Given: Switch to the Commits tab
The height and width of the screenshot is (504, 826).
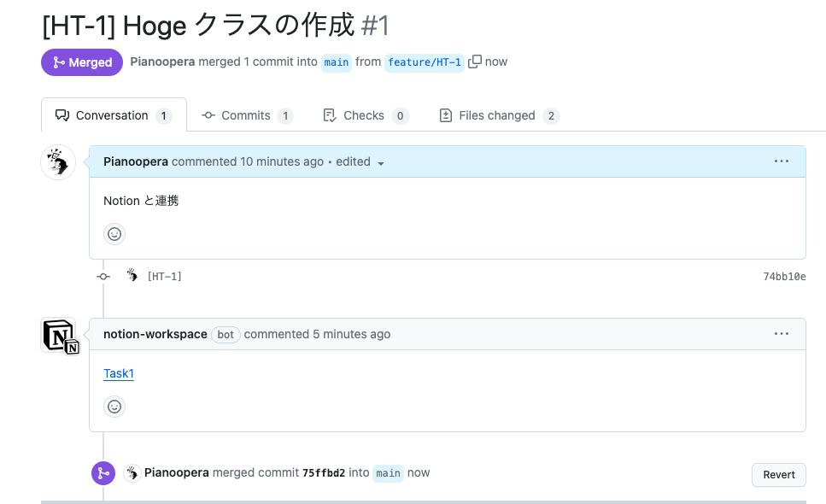Looking at the screenshot, I should click(247, 115).
